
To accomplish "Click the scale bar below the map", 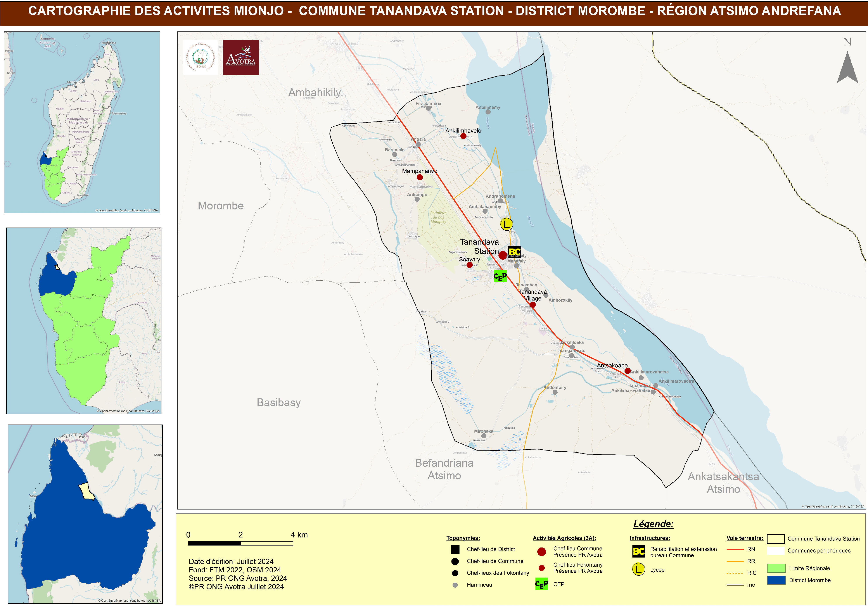I will (240, 544).
